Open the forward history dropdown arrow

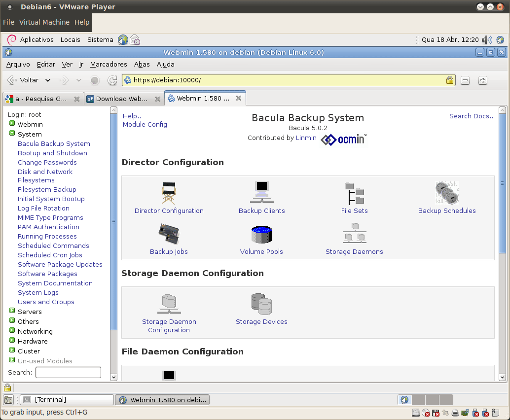click(79, 80)
